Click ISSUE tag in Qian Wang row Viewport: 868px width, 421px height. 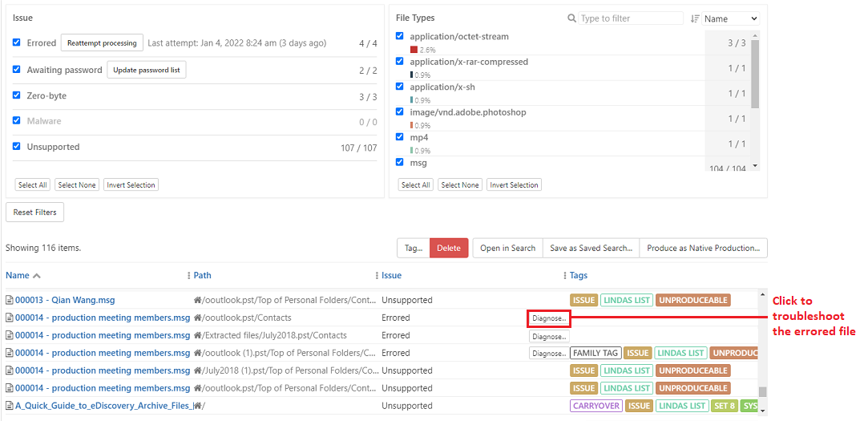[583, 300]
